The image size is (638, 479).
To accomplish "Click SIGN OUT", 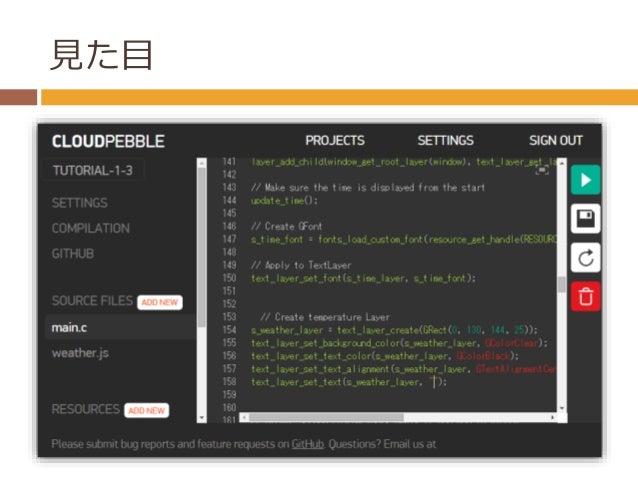I will (x=555, y=140).
